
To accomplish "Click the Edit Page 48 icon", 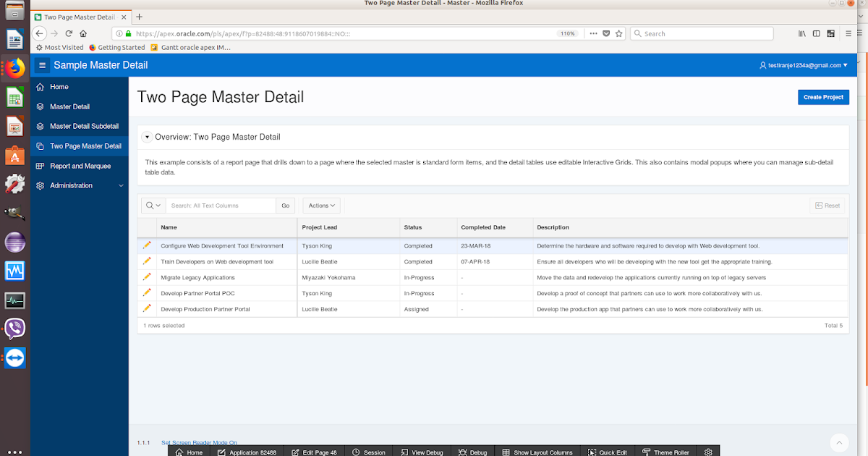I will tap(314, 452).
